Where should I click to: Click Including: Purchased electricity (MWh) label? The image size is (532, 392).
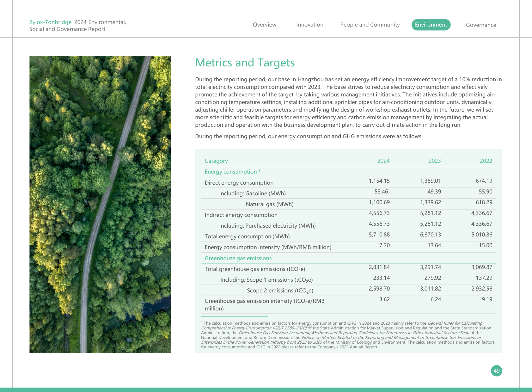pos(267,226)
